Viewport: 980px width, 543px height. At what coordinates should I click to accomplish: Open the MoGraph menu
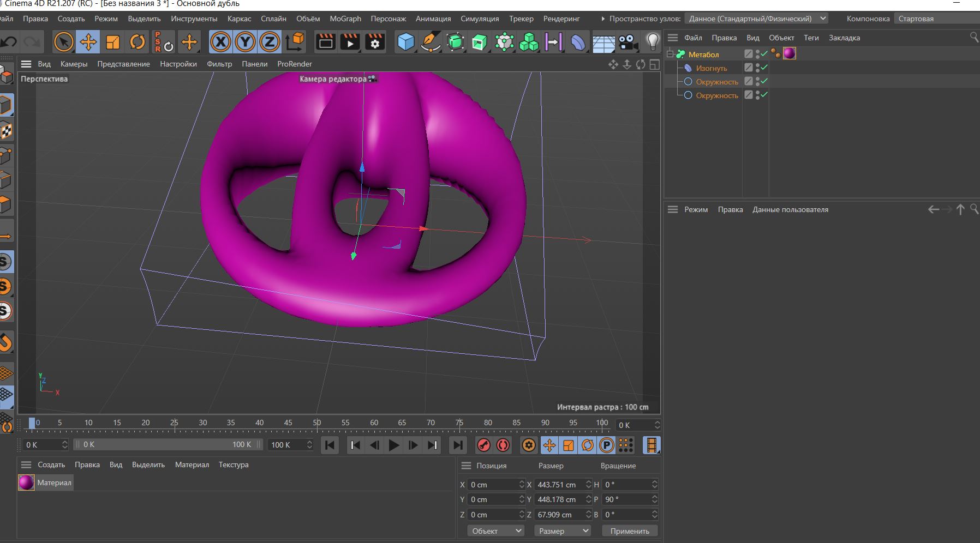coord(344,18)
